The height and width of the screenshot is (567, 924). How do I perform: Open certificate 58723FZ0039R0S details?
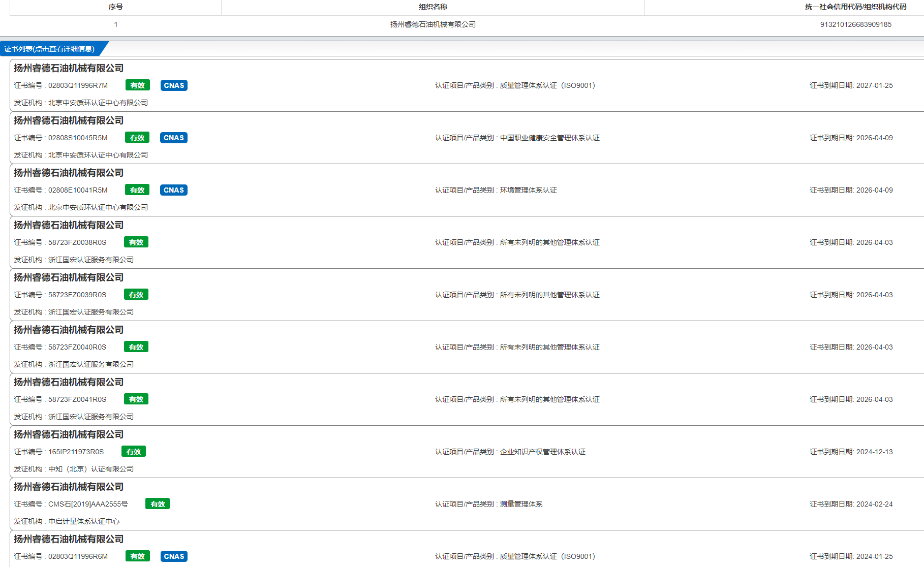467,295
